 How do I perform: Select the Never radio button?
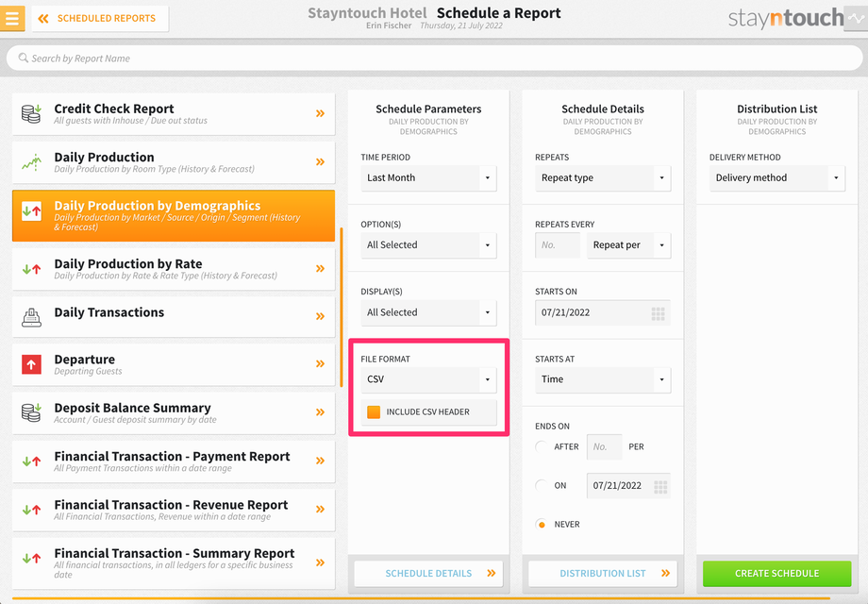pos(542,525)
